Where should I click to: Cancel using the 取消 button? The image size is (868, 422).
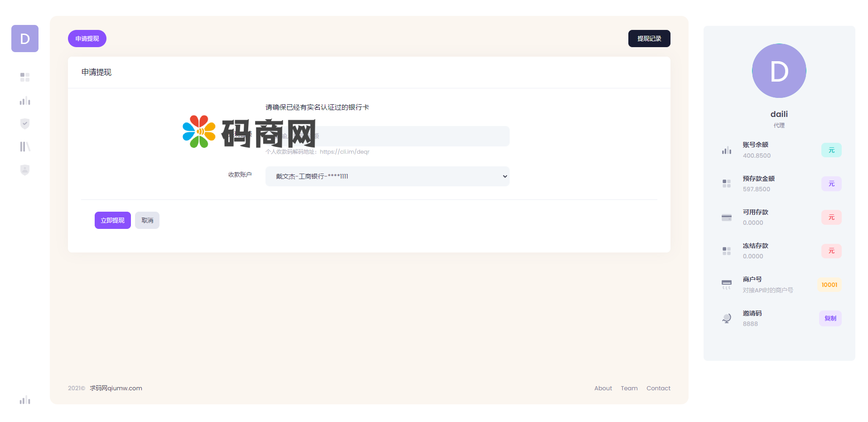point(147,220)
